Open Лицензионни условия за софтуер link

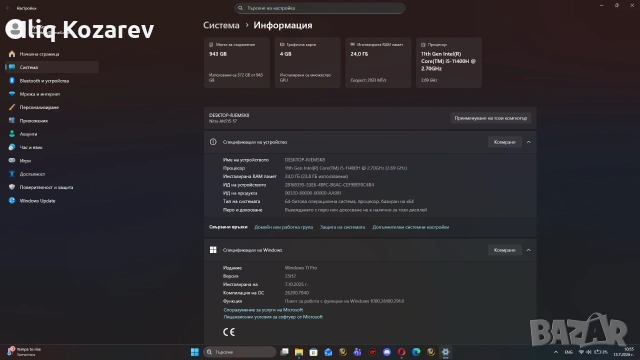pos(273,317)
